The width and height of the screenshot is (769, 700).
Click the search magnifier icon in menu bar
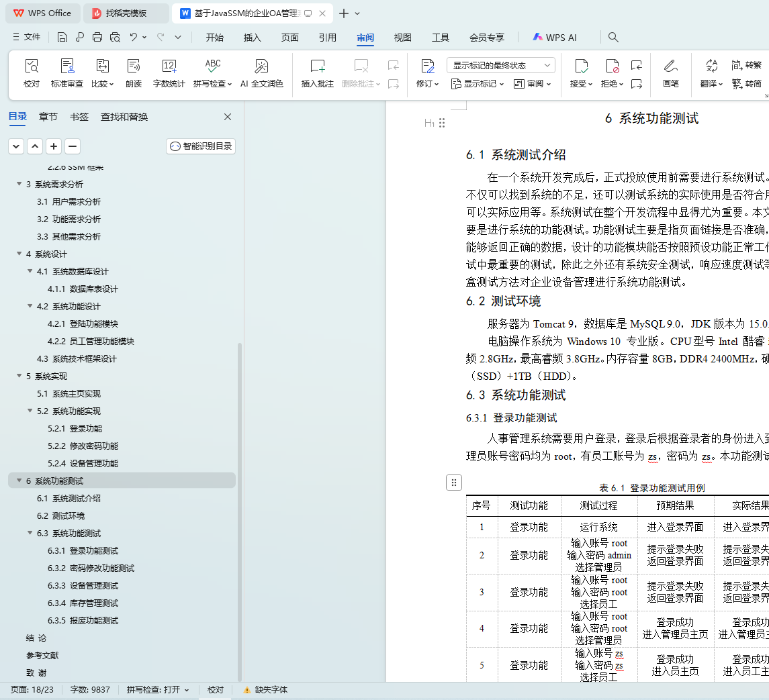point(613,38)
